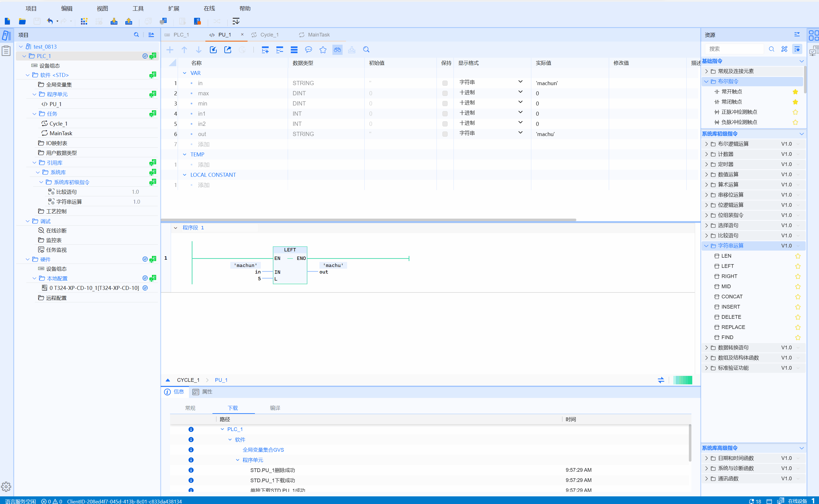Click the search icon in project panel header
819x504 pixels.
tap(136, 35)
